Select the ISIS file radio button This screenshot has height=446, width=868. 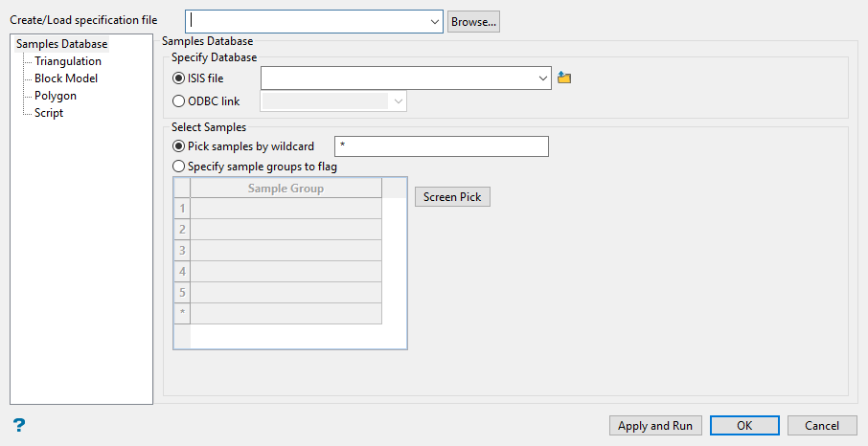[178, 78]
